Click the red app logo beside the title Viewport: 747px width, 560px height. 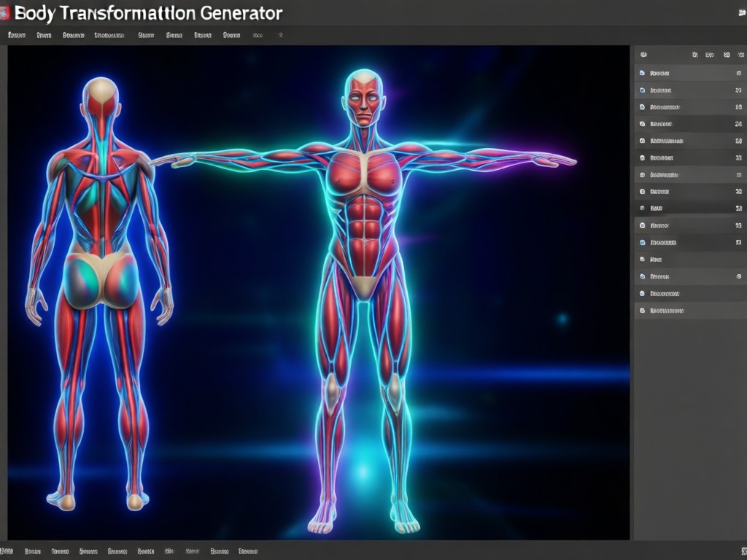point(4,13)
